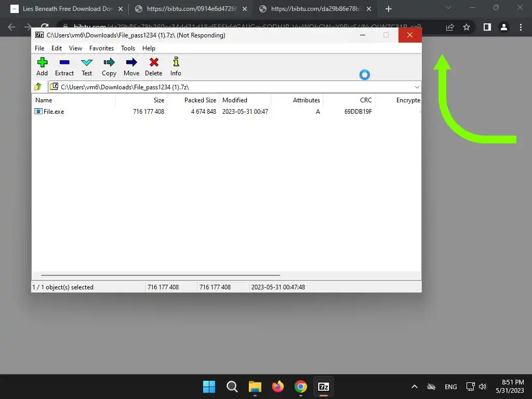Open File Explorer from taskbar
The width and height of the screenshot is (532, 399).
click(x=255, y=387)
